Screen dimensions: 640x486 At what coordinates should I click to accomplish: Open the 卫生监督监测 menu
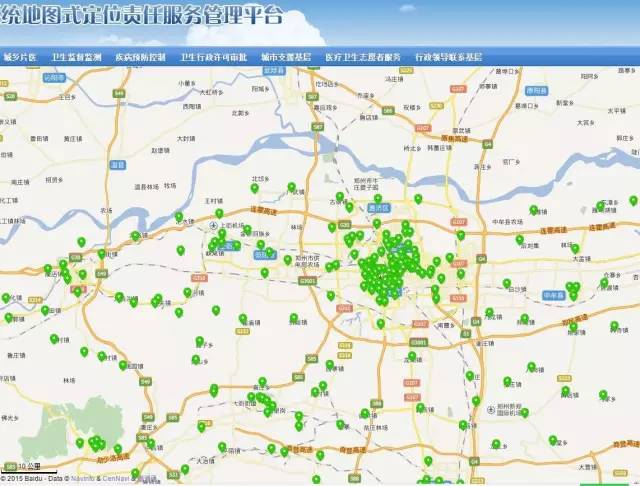click(x=76, y=57)
